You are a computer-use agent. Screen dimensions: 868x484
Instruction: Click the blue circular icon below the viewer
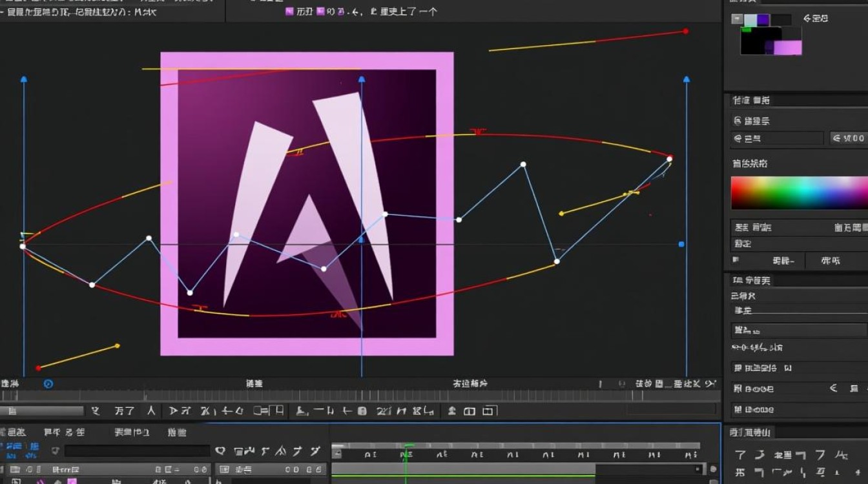tap(48, 384)
